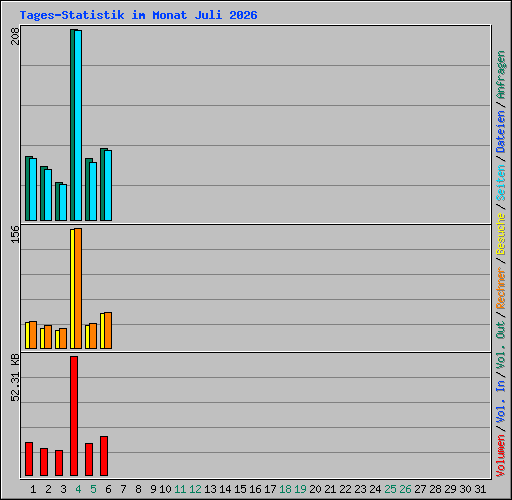Click the cyan bar for day 3
This screenshot has height=500, width=512.
[x=63, y=202]
